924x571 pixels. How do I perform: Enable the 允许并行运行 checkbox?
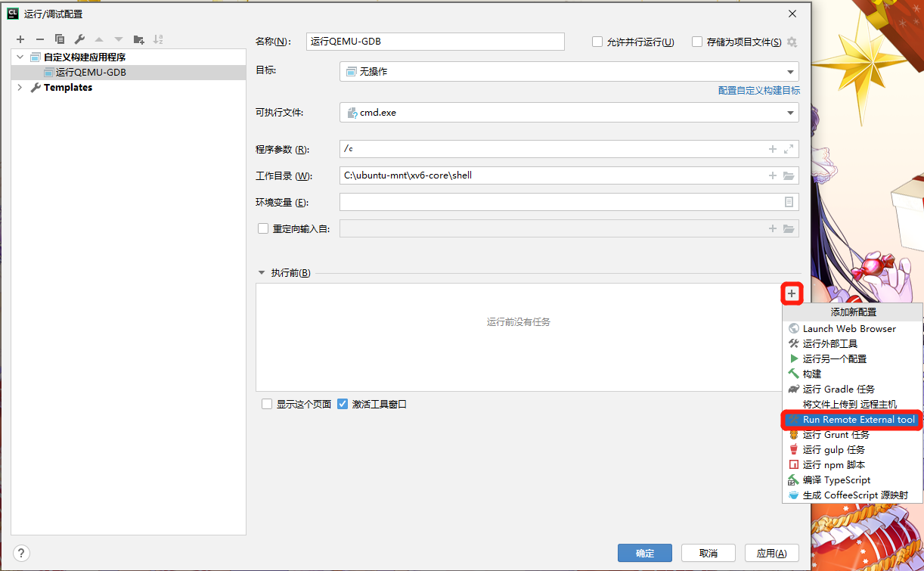(597, 42)
